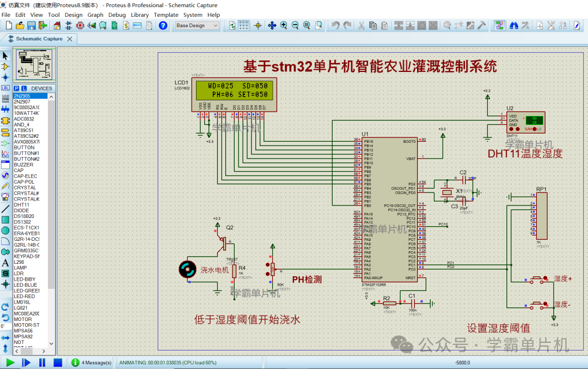Click the wire auto-router toolbar icon
This screenshot has width=588, height=369.
tap(500, 25)
